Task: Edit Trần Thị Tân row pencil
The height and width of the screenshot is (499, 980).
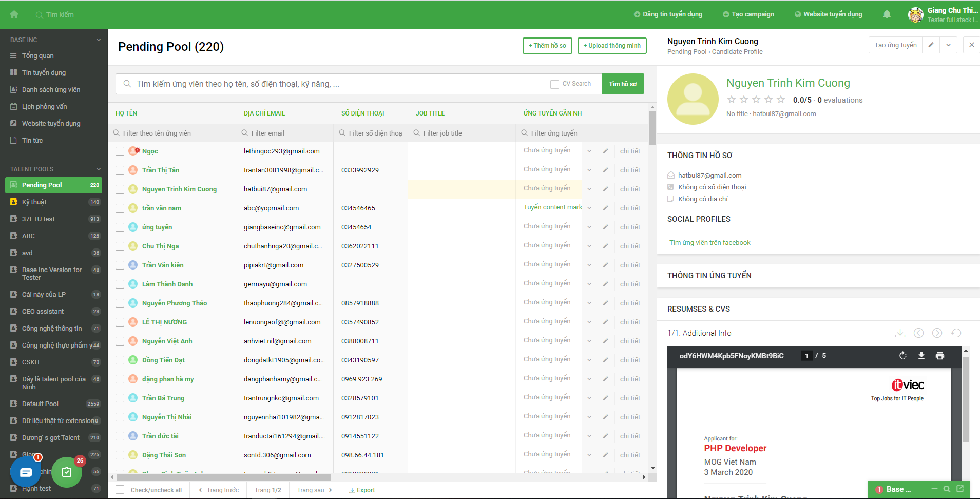Action: pyautogui.click(x=605, y=170)
